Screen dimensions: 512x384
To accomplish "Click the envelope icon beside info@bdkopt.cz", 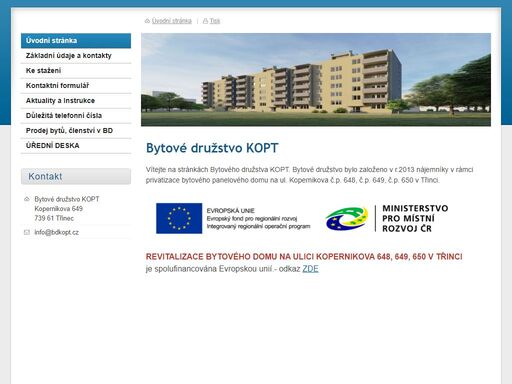I will [x=27, y=232].
